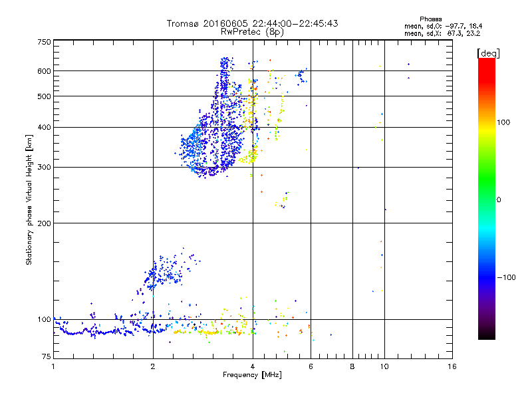Click the x-axis label '16'

pos(452,366)
